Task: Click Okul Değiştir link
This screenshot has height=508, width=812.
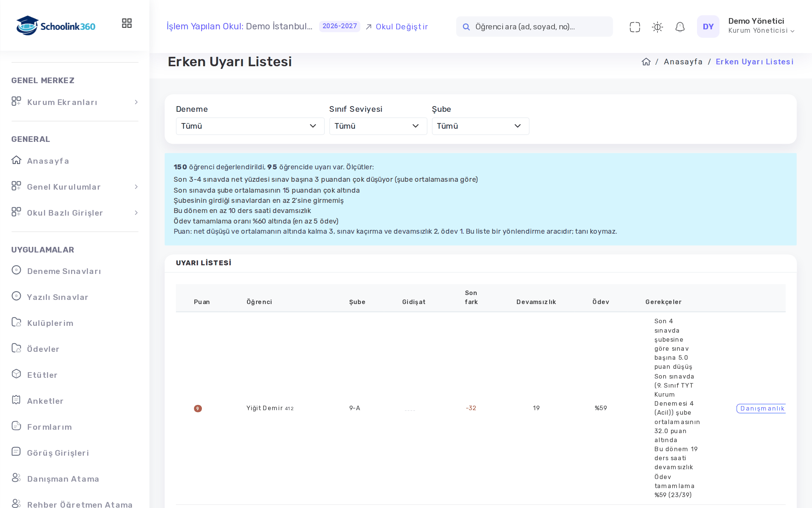Action: click(397, 27)
